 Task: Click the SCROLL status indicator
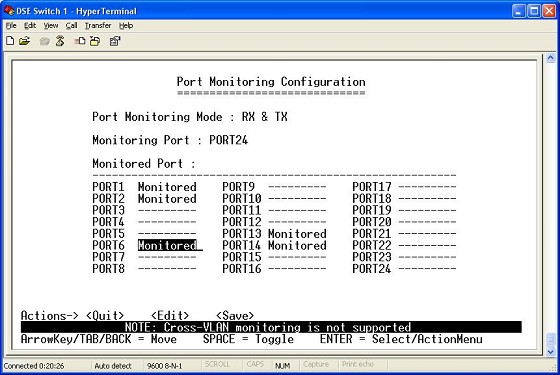pos(217,364)
